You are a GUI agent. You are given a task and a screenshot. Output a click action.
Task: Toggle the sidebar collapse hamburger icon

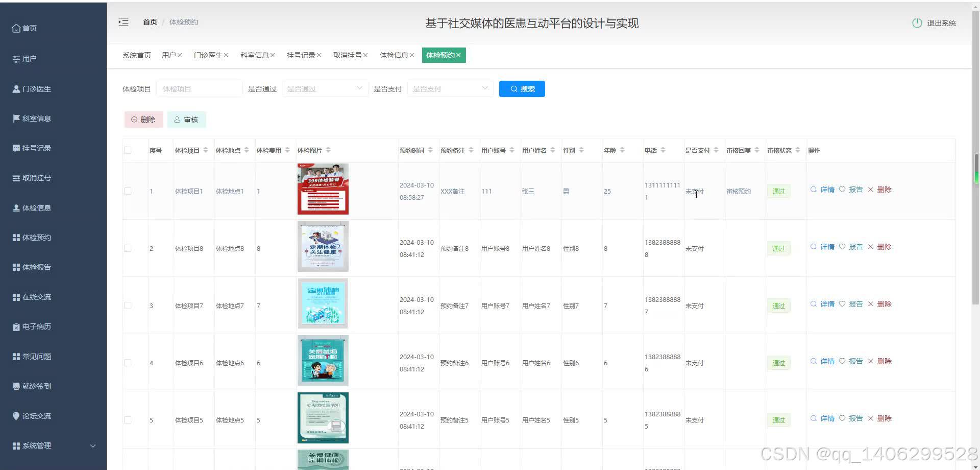coord(124,22)
